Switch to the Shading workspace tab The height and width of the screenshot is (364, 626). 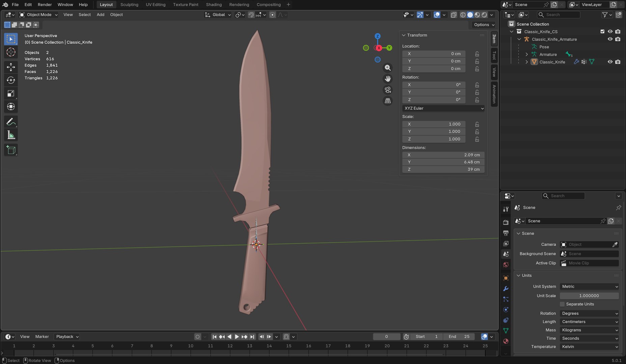pyautogui.click(x=214, y=5)
